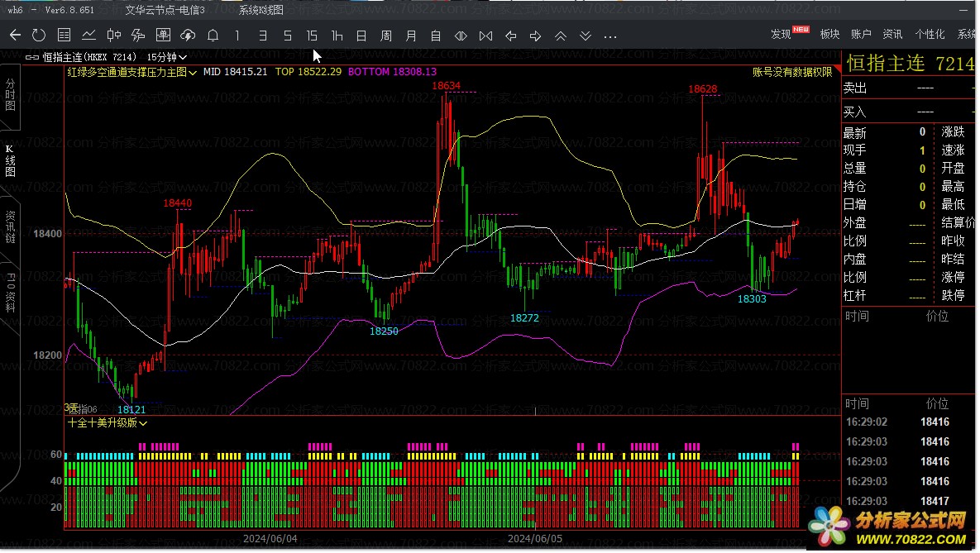This screenshot has height=553, width=980.
Task: Click the hollow left arrow icon
Action: [510, 36]
